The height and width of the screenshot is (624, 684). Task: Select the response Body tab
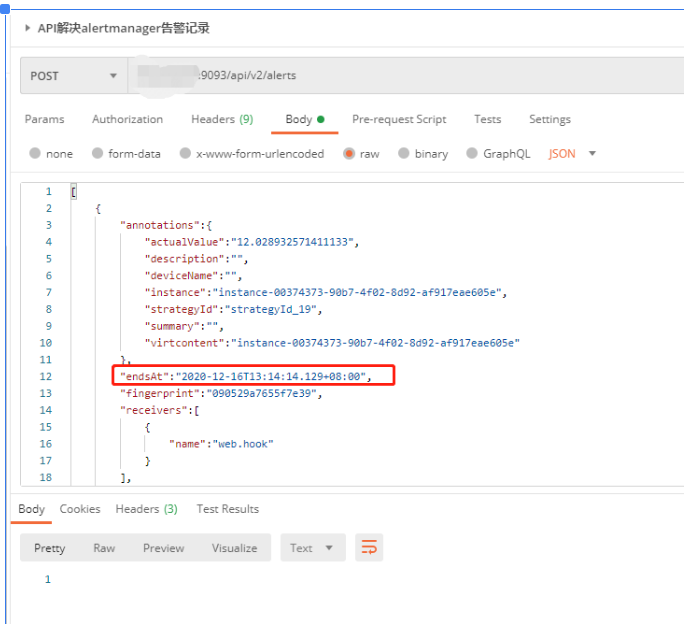click(x=31, y=509)
